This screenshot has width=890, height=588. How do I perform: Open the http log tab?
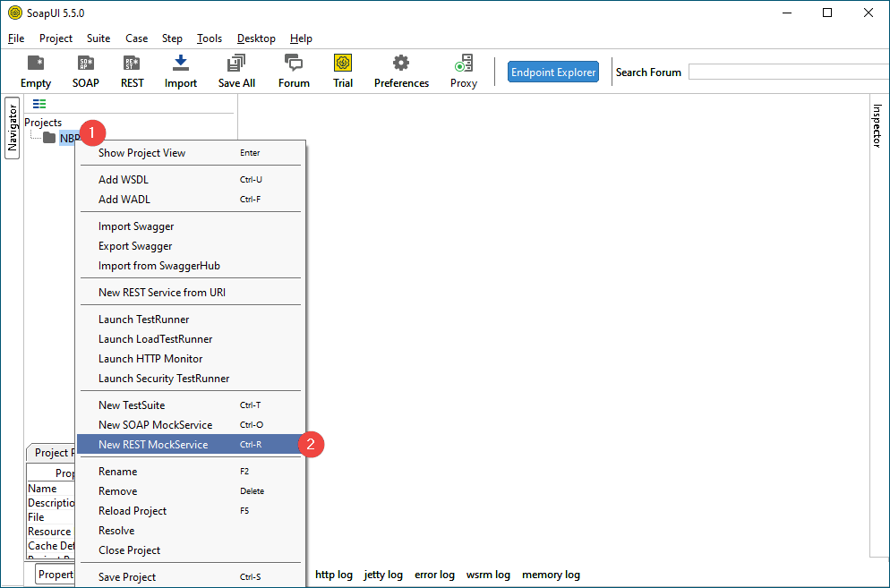click(x=334, y=575)
